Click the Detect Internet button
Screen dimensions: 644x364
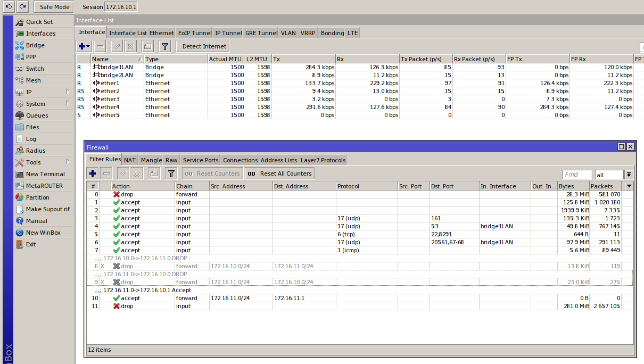coord(204,46)
